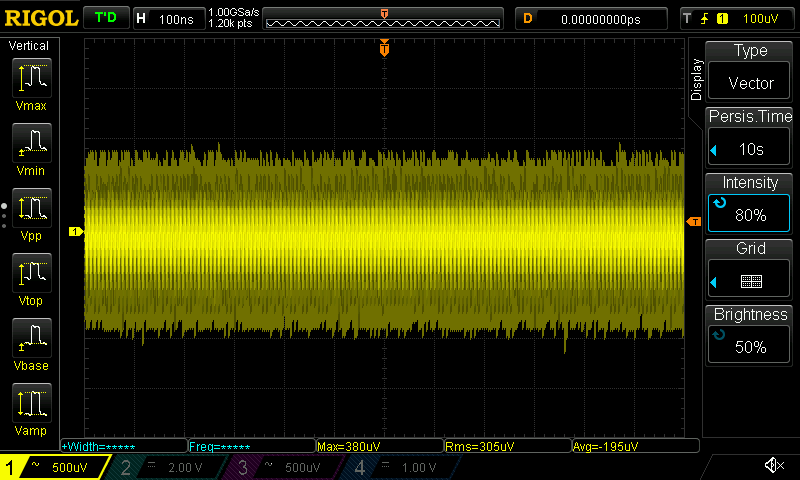Screen dimensions: 800x480
Task: Open the Vertical measurement menu header
Action: point(31,46)
